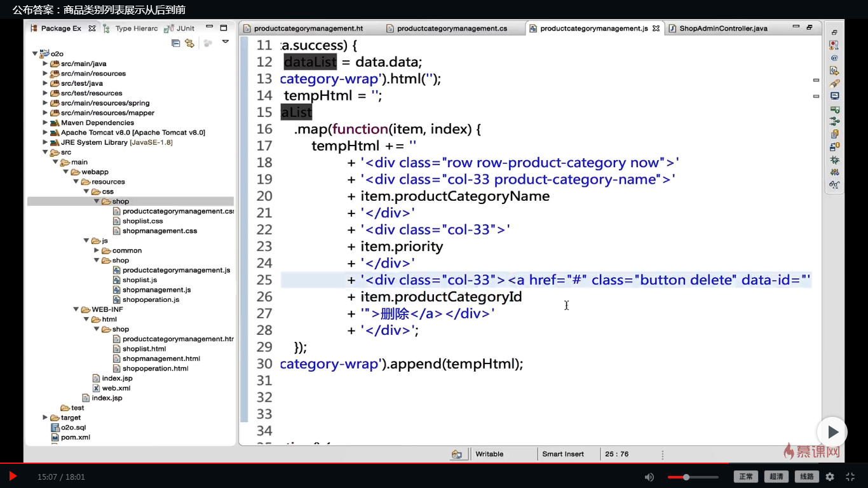The height and width of the screenshot is (488, 868).
Task: Open Package Explorer view menu arrow
Action: pyautogui.click(x=225, y=42)
